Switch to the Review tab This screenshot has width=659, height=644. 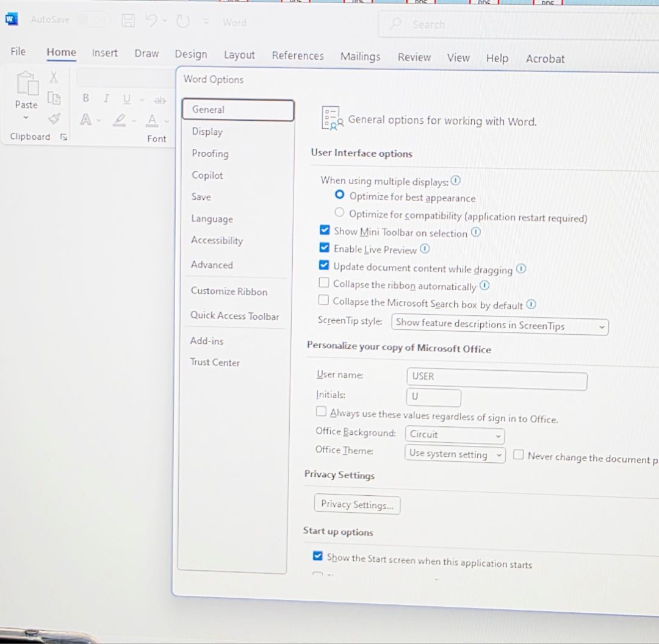point(414,57)
